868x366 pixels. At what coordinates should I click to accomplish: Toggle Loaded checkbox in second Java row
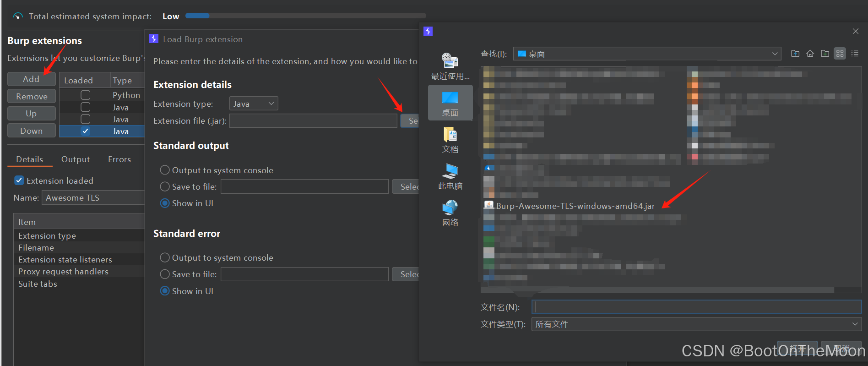click(86, 119)
